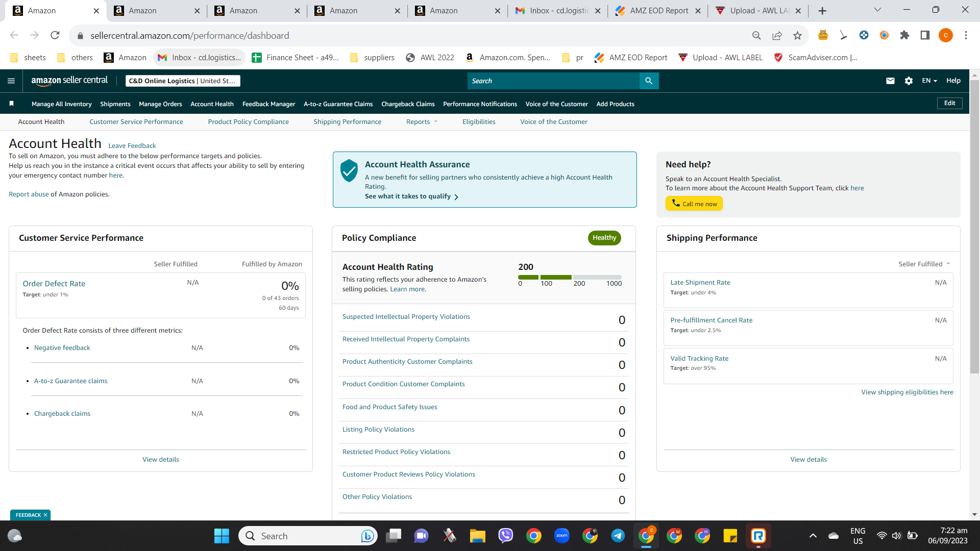Click the Seller Central Search field

553,81
